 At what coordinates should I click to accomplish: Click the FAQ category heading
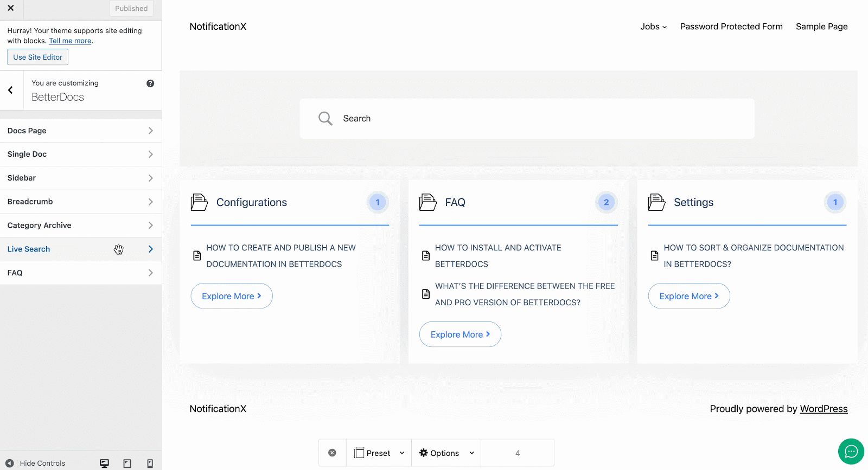tap(455, 202)
